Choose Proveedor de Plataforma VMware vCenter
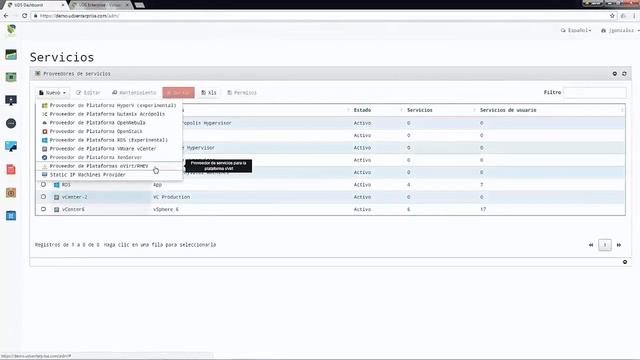640x360 pixels. click(109, 149)
